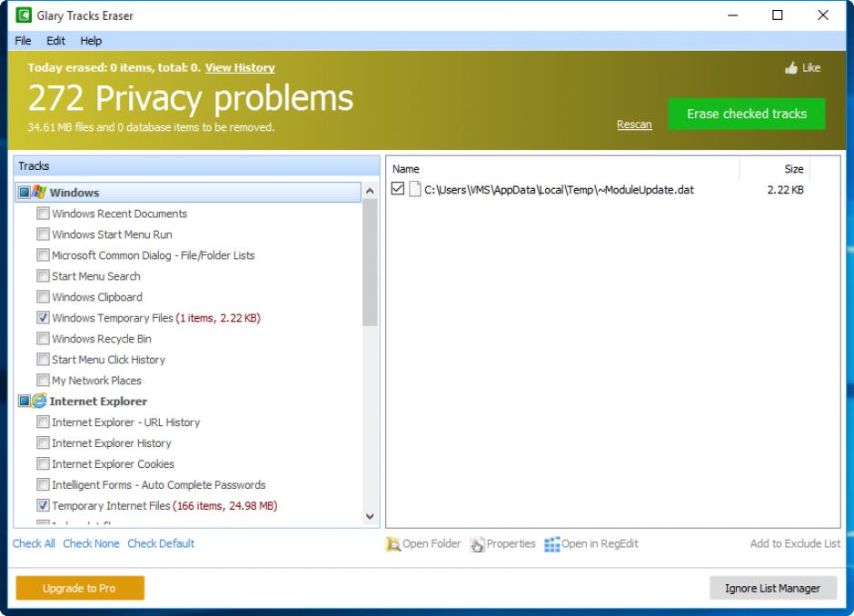Select the ~ModuleUpdate.dat file path text
The image size is (854, 616).
(559, 190)
